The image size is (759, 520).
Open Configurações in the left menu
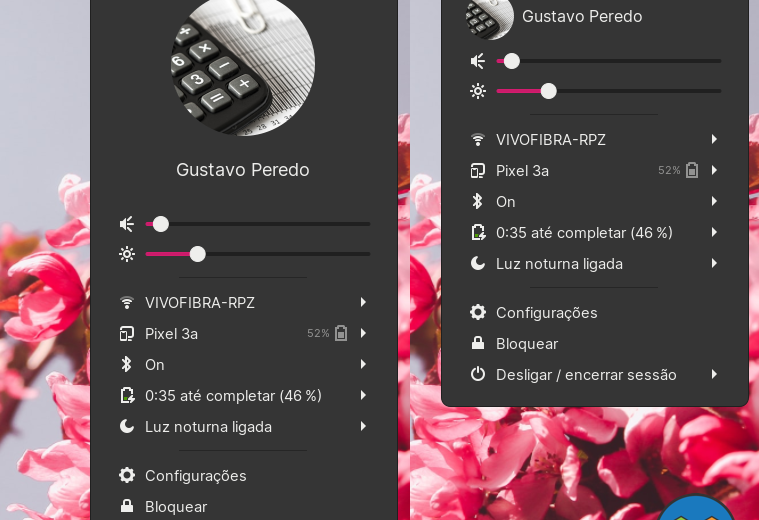tap(195, 475)
